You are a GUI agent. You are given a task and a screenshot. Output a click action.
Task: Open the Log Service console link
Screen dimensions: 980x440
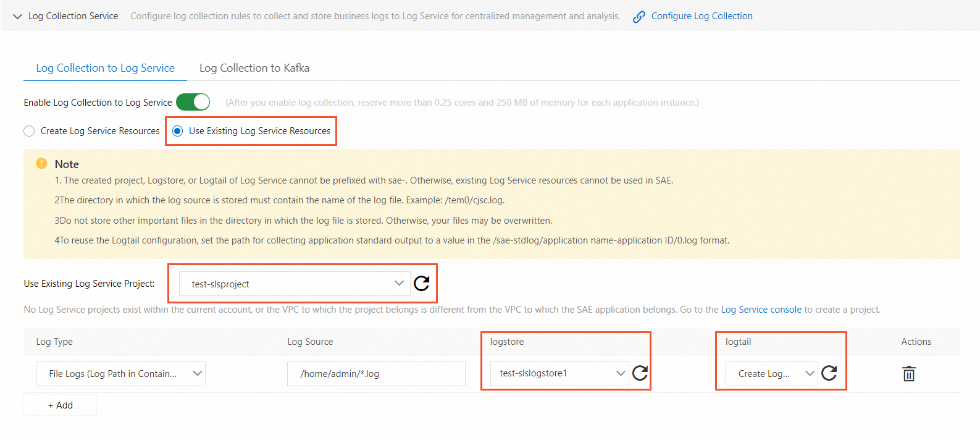click(x=761, y=310)
